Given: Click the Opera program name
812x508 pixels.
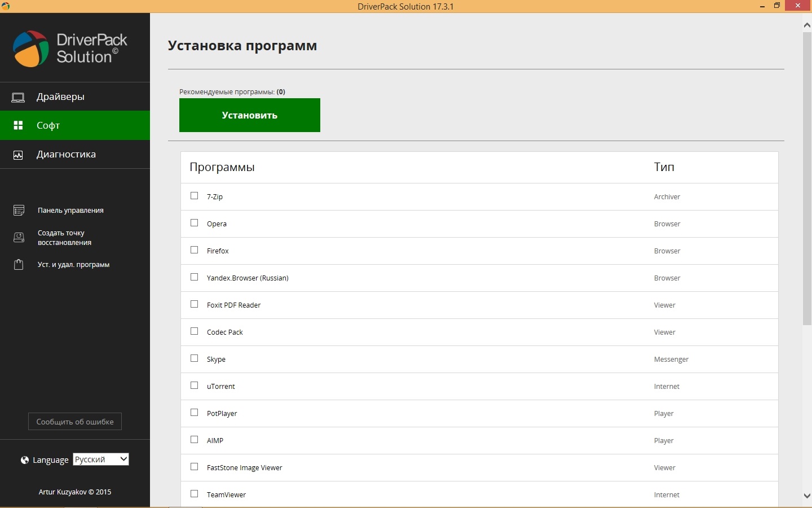Looking at the screenshot, I should (x=217, y=224).
